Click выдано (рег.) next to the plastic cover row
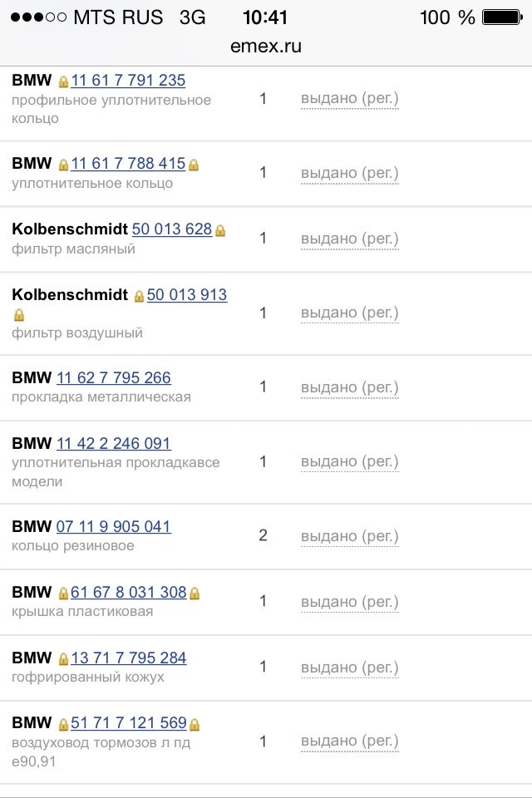The height and width of the screenshot is (798, 532). tap(349, 600)
